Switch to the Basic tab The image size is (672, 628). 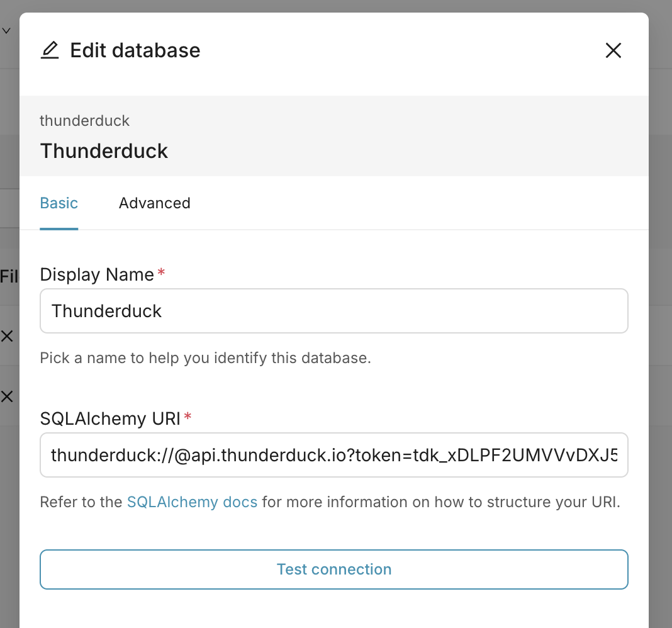coord(59,203)
